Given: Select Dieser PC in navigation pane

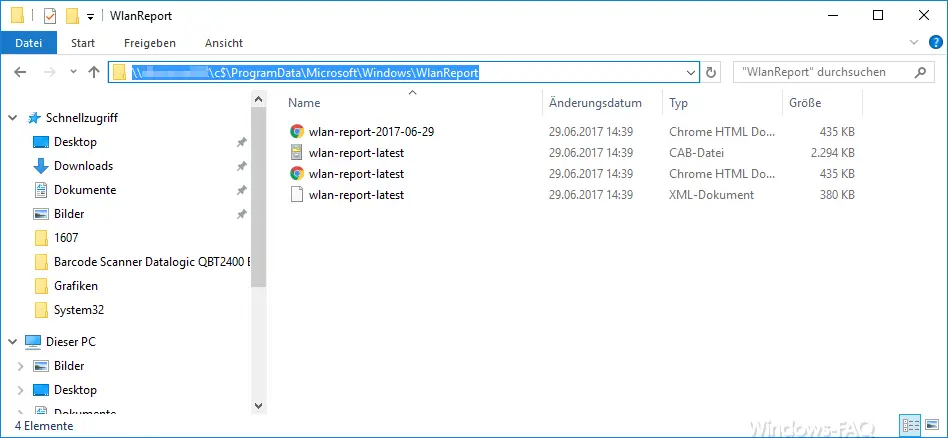Looking at the screenshot, I should (70, 342).
